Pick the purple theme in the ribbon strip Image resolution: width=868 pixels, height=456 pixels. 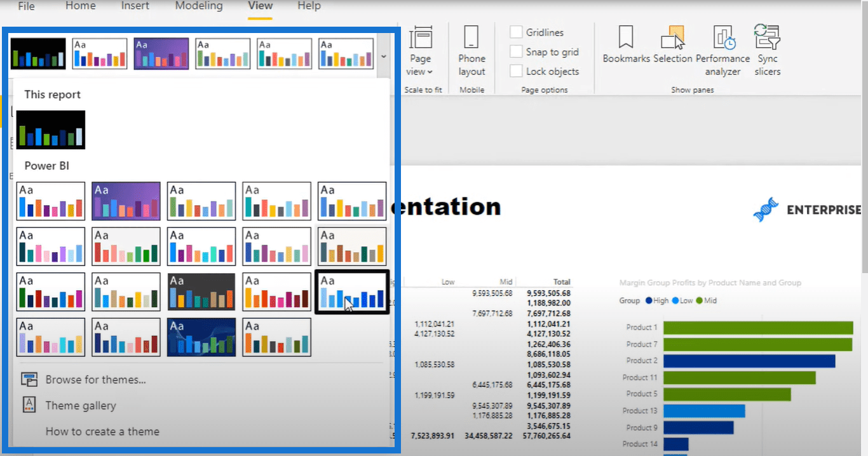(161, 53)
